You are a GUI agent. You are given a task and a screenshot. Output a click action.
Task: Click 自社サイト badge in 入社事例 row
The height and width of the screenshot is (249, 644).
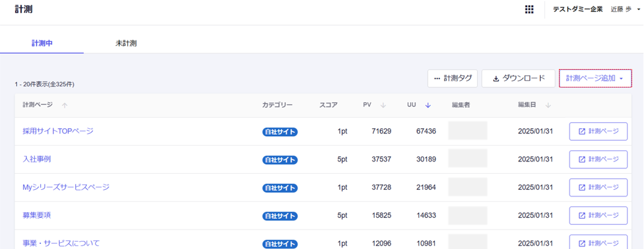tap(280, 160)
